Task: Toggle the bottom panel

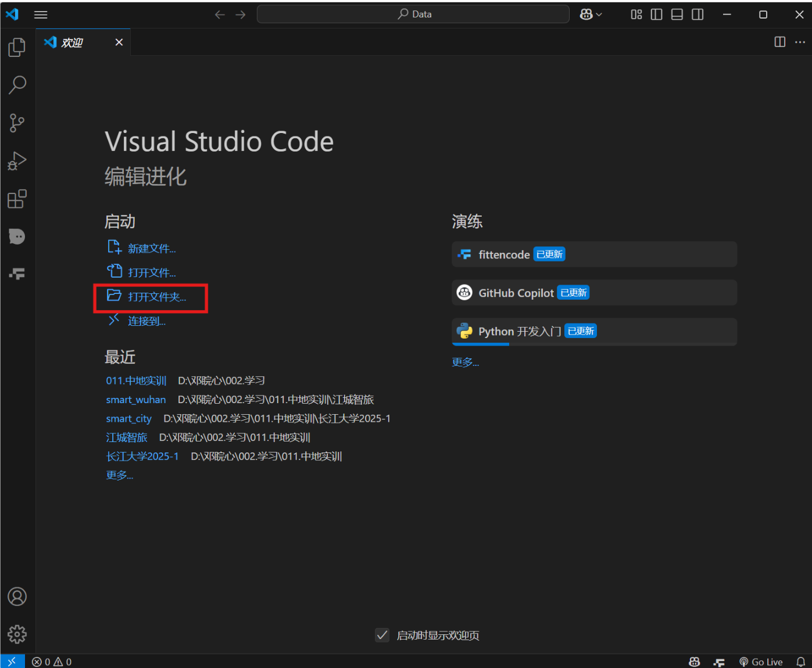Action: tap(677, 15)
